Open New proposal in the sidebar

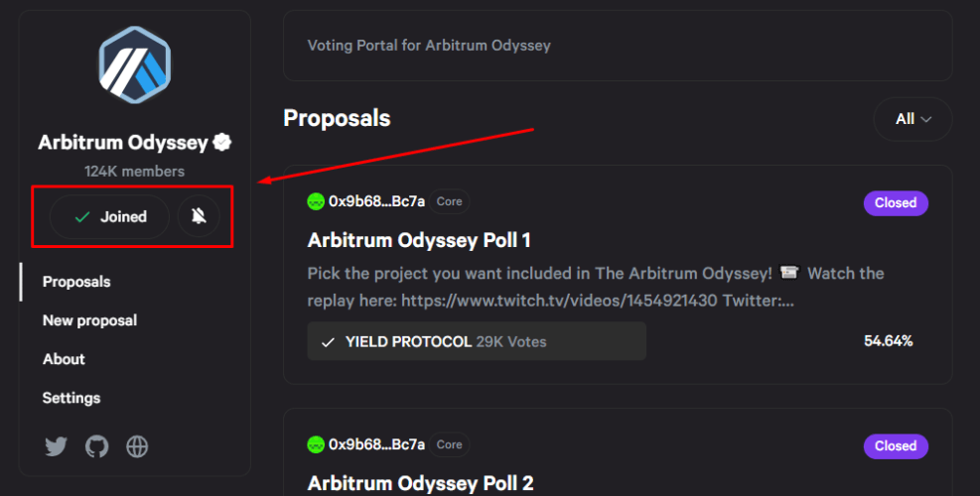(x=89, y=320)
